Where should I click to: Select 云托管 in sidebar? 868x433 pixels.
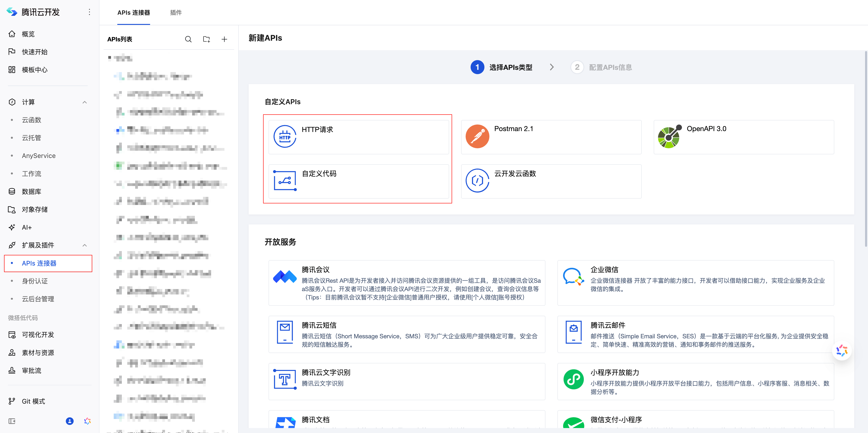click(x=32, y=138)
